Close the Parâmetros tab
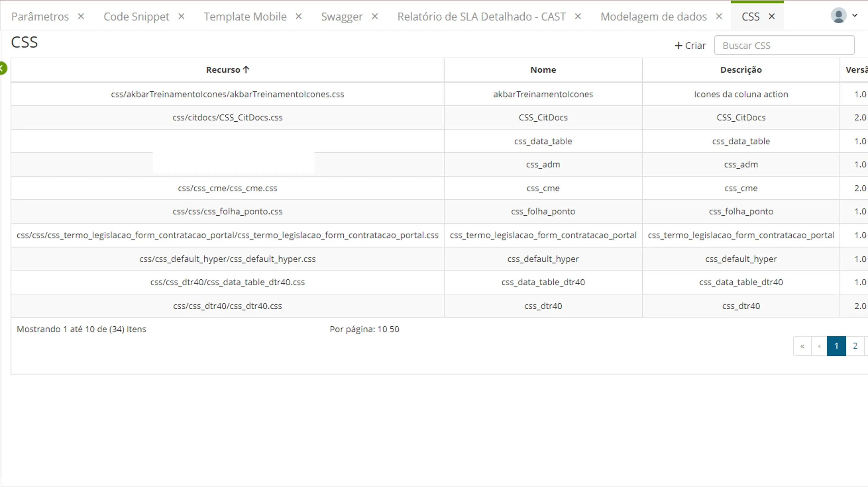The width and height of the screenshot is (868, 487). (x=81, y=16)
